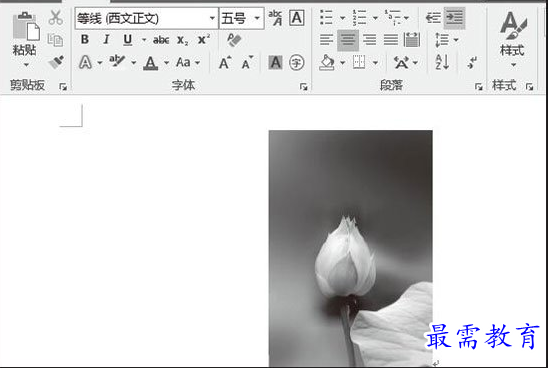The image size is (548, 368).
Task: Sort text with A-Z icon
Action: [442, 63]
